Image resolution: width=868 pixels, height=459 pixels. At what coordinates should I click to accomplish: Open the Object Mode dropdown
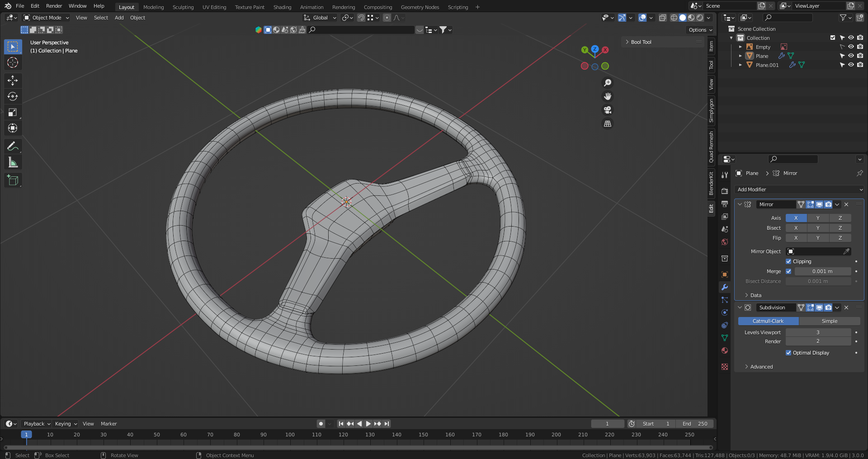click(47, 18)
